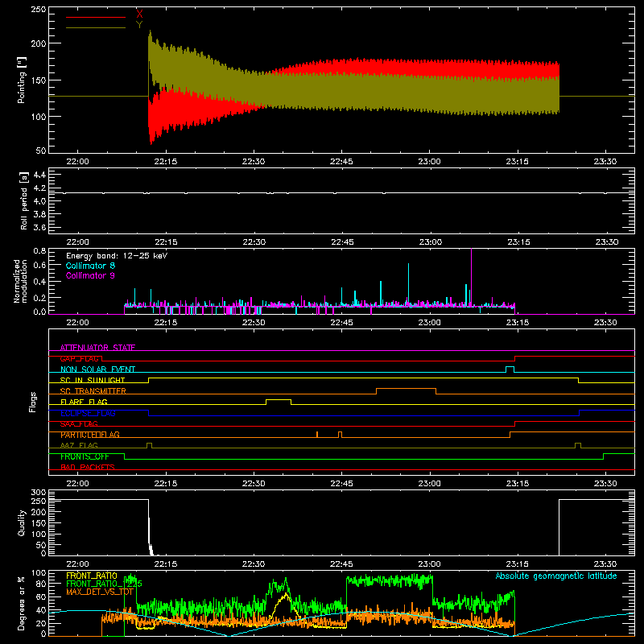Select the SC_TRANSMITTER flag label
The width and height of the screenshot is (644, 644).
coord(93,390)
